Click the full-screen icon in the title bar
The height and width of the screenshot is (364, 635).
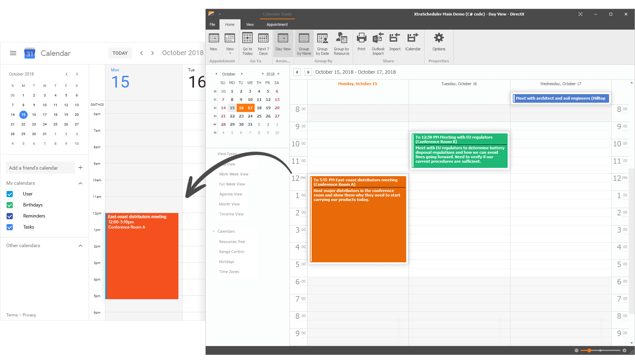pyautogui.click(x=580, y=14)
